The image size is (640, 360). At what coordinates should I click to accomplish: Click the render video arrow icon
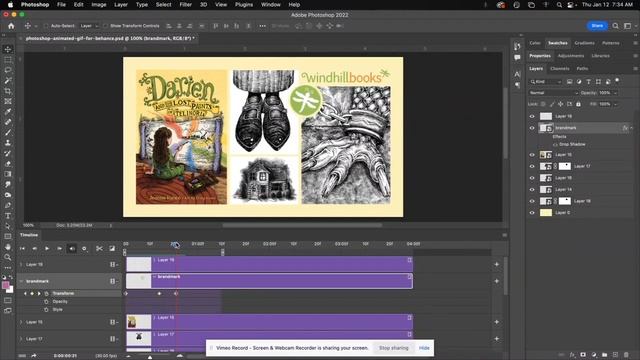(34, 356)
